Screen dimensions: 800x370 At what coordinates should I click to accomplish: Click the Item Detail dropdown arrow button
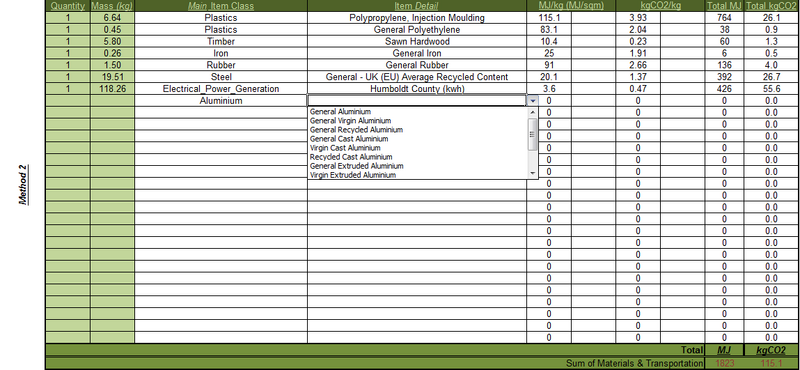click(x=533, y=101)
